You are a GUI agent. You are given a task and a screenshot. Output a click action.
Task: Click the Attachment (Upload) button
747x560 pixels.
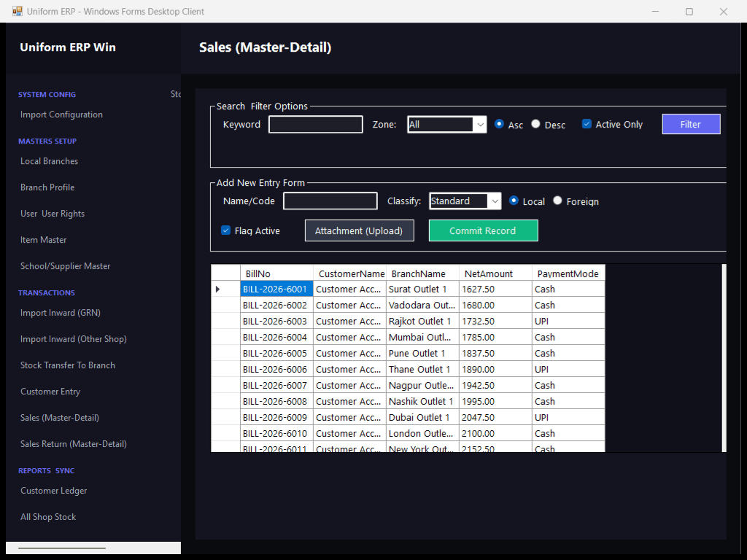tap(359, 230)
